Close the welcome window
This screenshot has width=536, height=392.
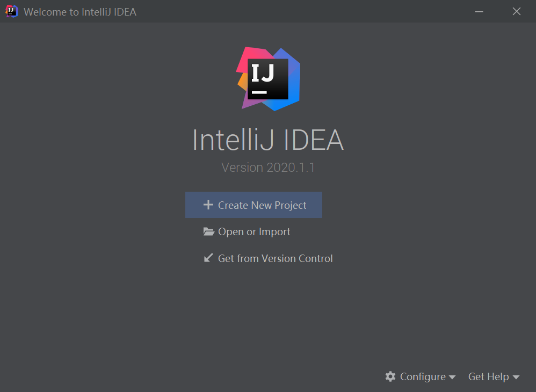517,11
